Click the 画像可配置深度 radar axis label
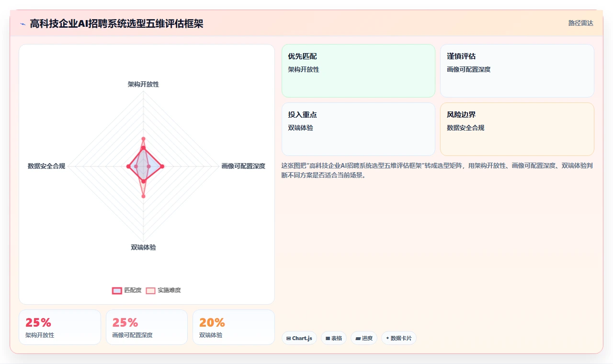The height and width of the screenshot is (364, 613). (243, 166)
